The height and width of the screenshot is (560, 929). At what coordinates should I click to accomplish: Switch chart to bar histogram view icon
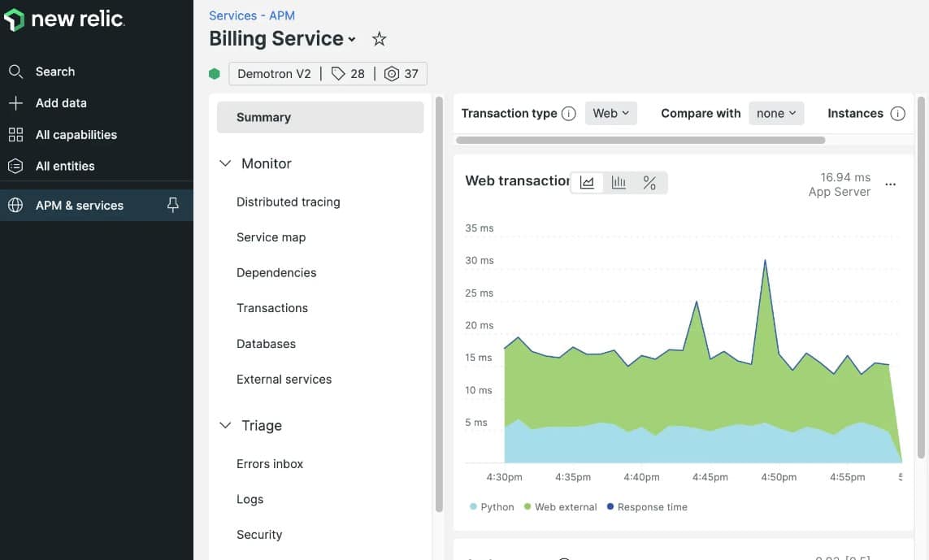(619, 183)
